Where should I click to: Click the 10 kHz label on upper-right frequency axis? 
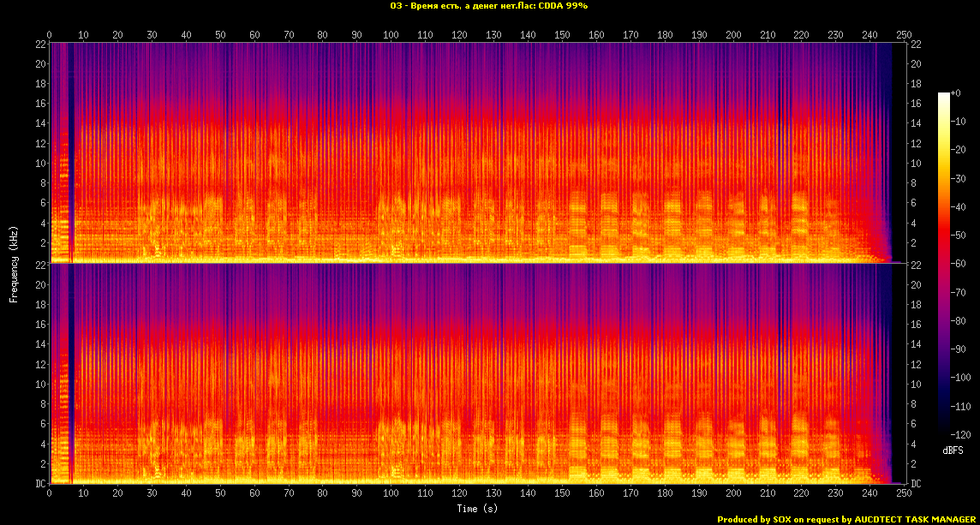[x=916, y=164]
